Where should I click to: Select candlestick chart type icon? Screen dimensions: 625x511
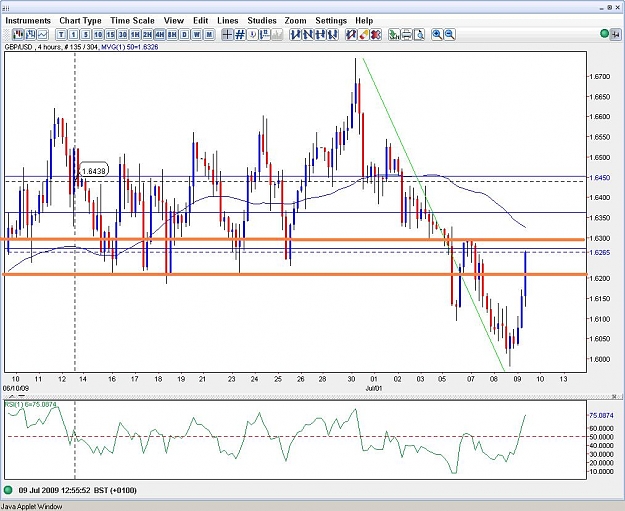tap(17, 35)
